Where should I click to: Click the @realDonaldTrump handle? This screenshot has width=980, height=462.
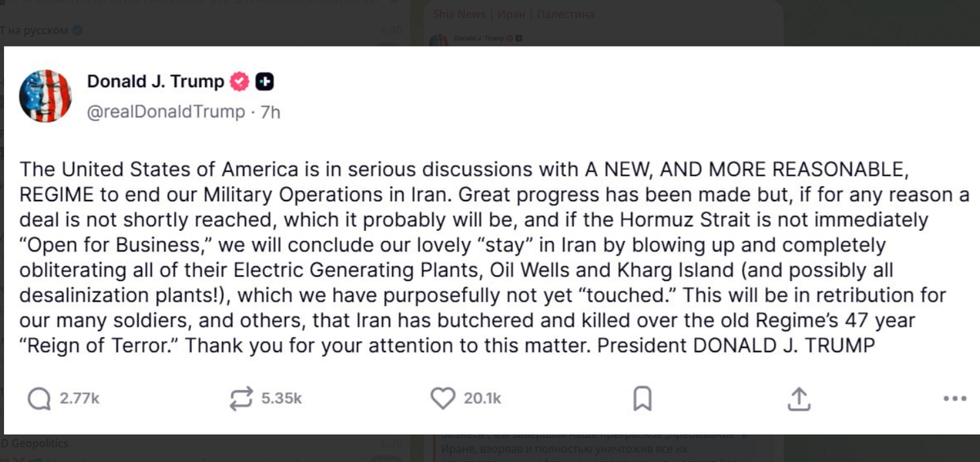pos(166,112)
